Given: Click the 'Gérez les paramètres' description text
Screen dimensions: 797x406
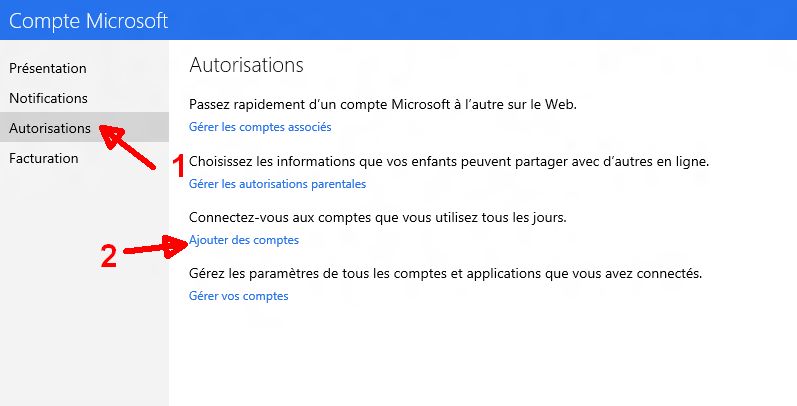Looking at the screenshot, I should [x=446, y=273].
